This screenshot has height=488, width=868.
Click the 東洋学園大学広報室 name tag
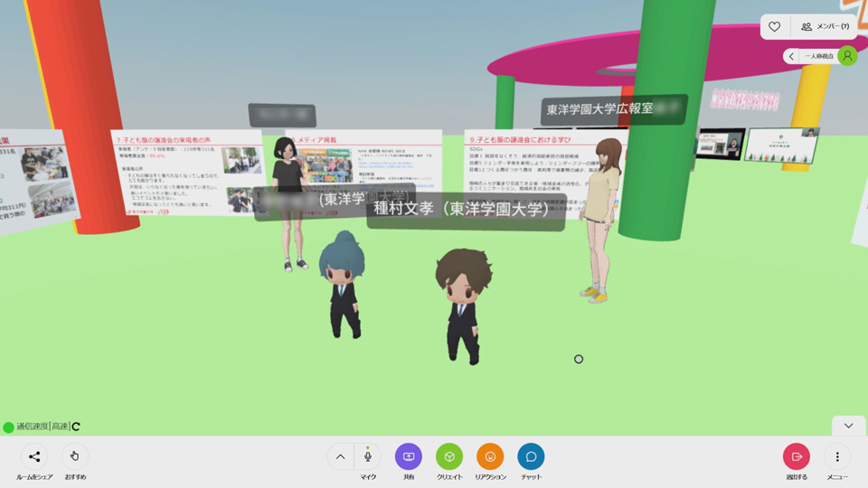[x=613, y=109]
